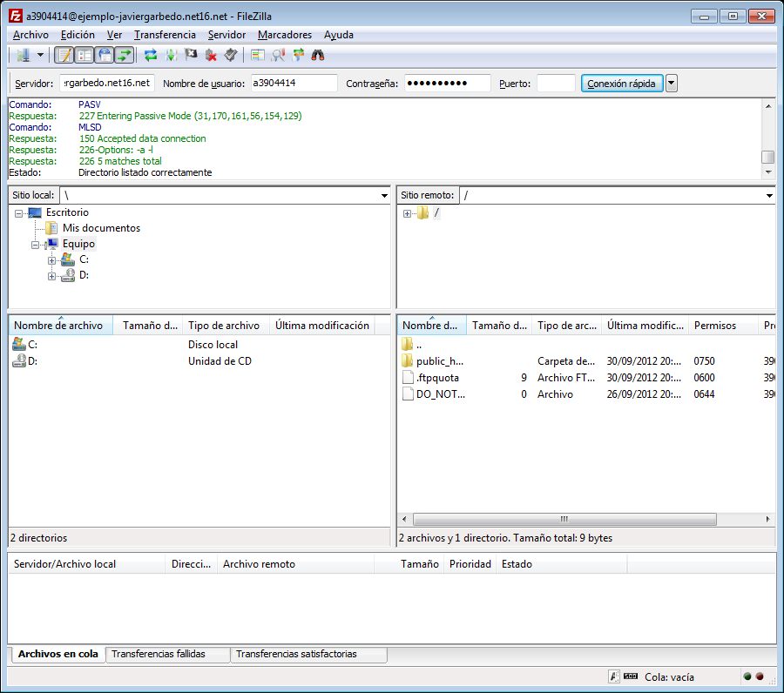Click the Puerto input field

[x=556, y=84]
